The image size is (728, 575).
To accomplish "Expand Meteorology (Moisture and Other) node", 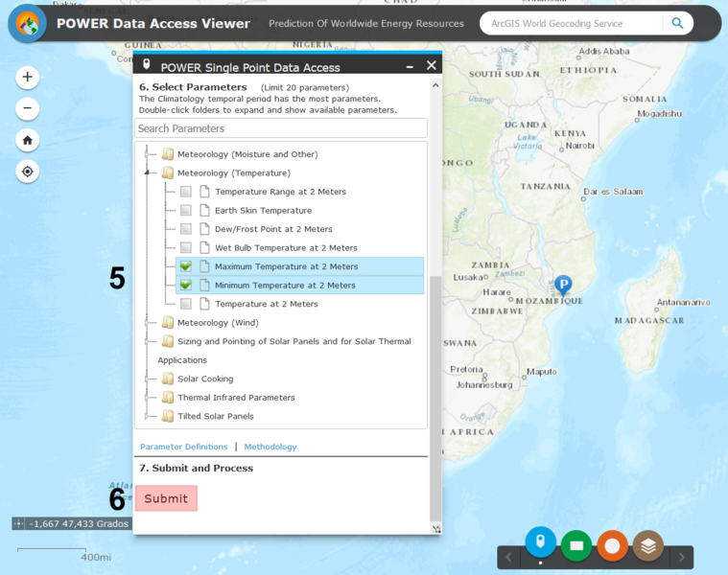I will tap(147, 154).
